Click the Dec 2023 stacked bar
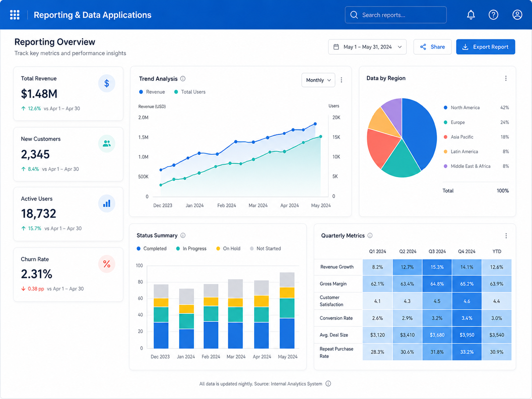 coord(161,316)
